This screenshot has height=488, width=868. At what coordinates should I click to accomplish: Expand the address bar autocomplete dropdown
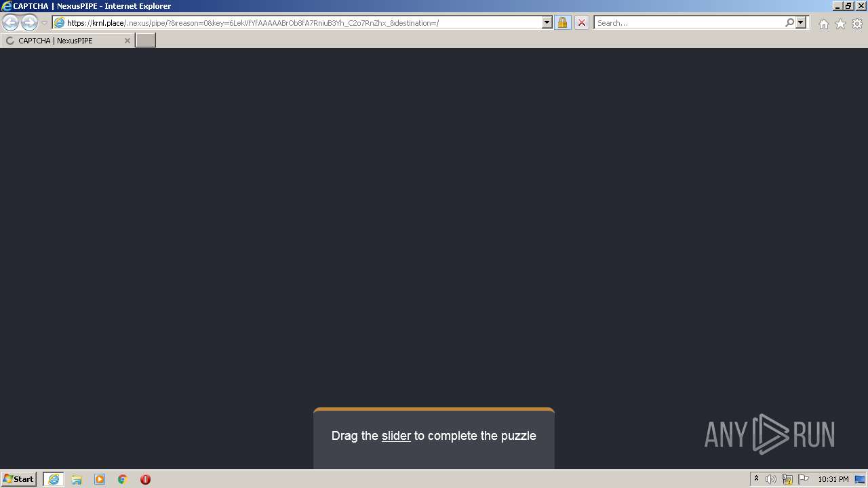[547, 22]
